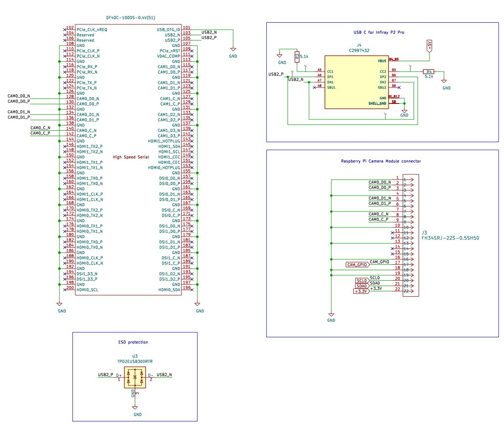This screenshot has height=424, width=504.
Task: Click the +5V power symbol
Action: 429,45
